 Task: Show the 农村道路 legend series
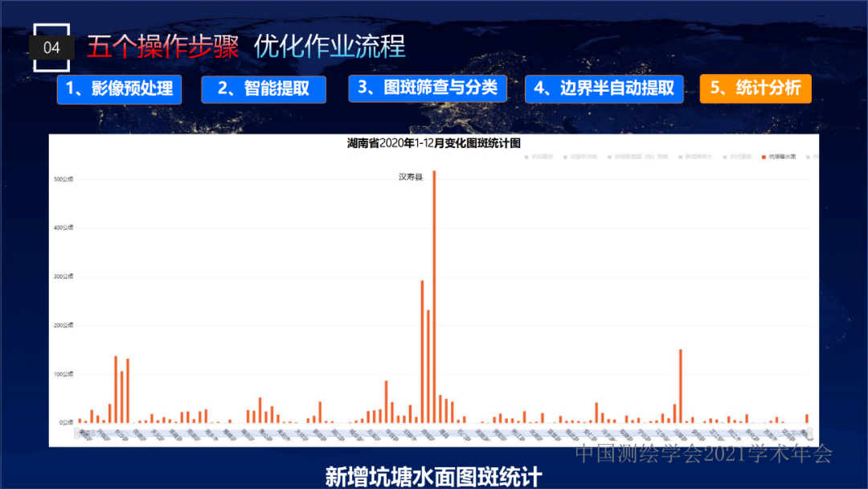coord(740,157)
